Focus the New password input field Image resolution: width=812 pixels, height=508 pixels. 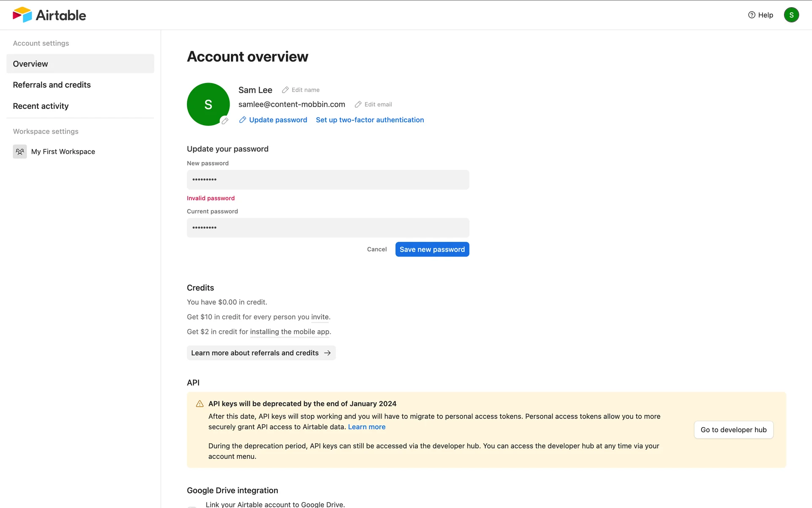point(328,179)
